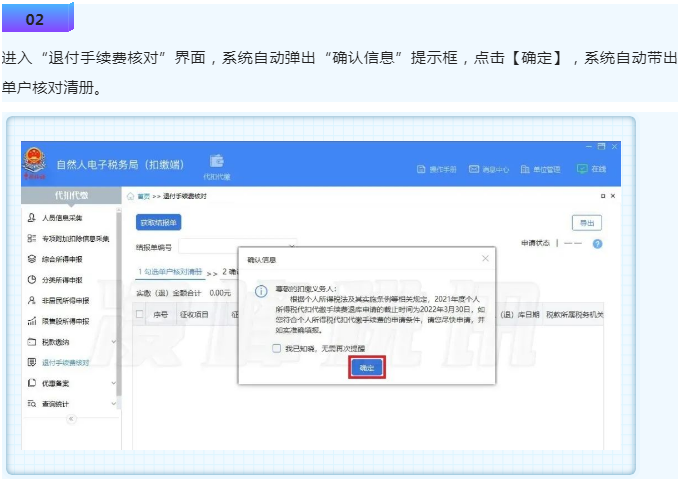This screenshot has height=484, width=678.
Task: Click the 序号 column header
Action: 161,314
